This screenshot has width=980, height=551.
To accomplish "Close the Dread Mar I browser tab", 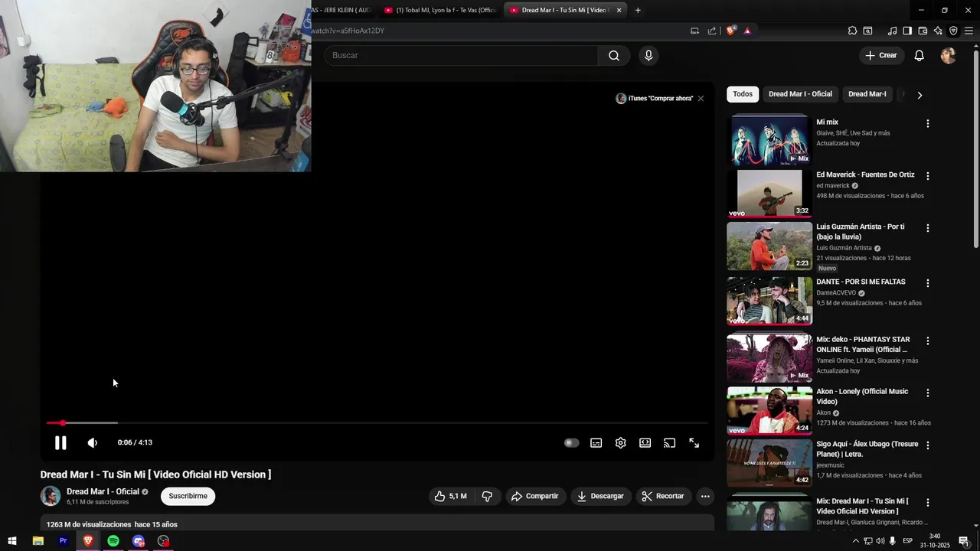I will (x=619, y=10).
